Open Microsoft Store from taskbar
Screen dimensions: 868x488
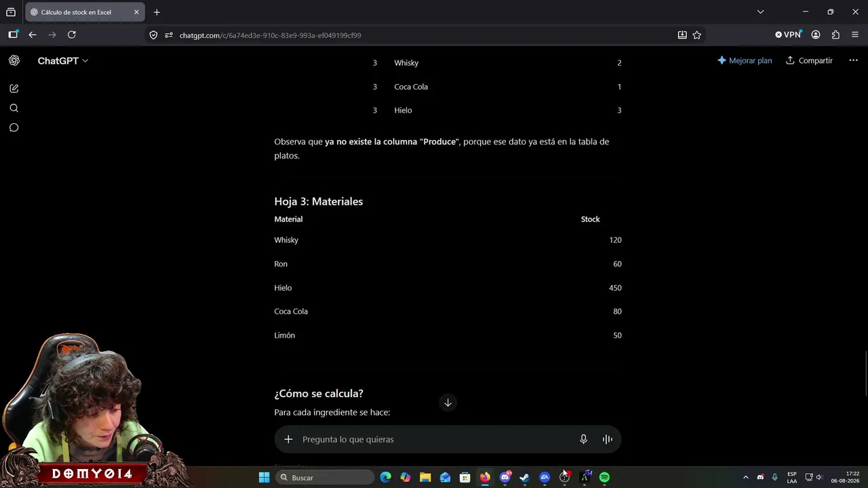click(465, 478)
